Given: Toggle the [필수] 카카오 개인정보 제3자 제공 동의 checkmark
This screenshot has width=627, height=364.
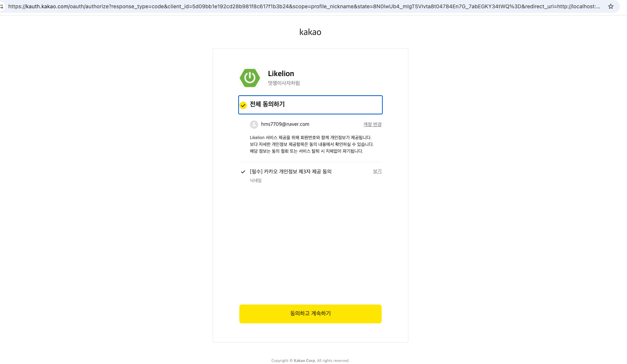Looking at the screenshot, I should (x=243, y=172).
